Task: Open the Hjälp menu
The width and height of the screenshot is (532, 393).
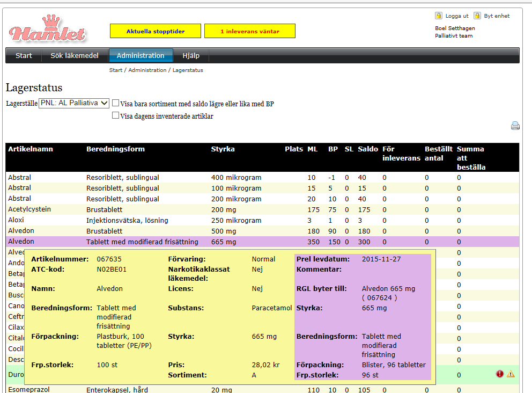Action: 191,56
